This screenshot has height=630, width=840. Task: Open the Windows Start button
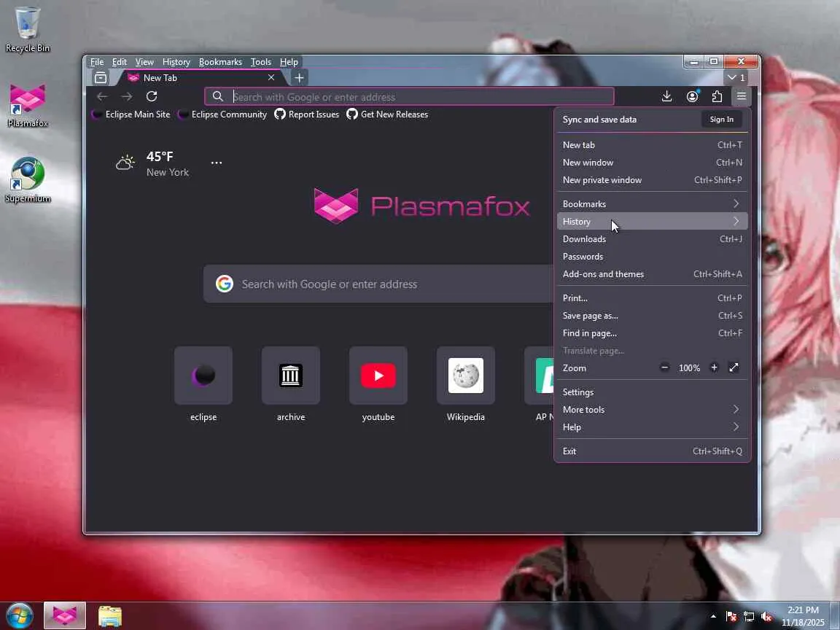[x=20, y=615]
